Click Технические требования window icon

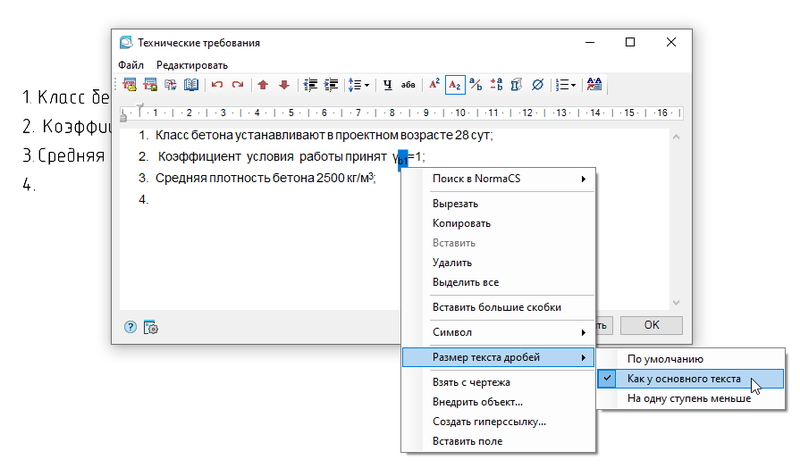pos(126,42)
